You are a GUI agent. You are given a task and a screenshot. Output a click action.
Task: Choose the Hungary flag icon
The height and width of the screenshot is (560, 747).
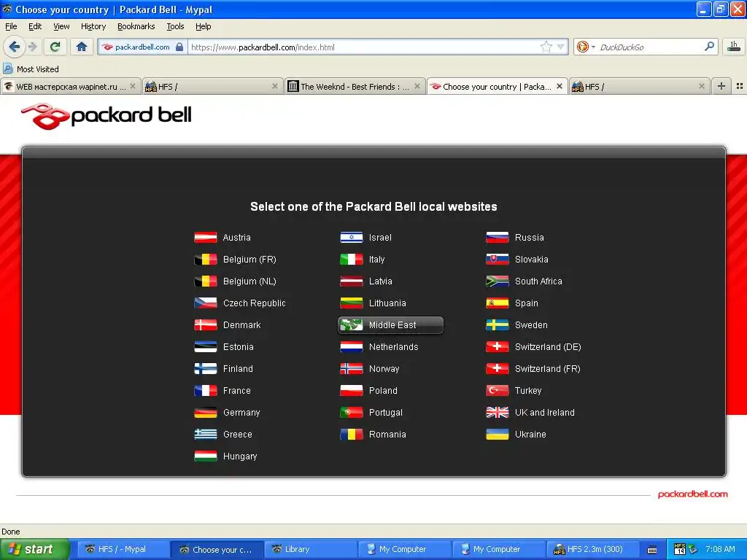click(x=205, y=456)
